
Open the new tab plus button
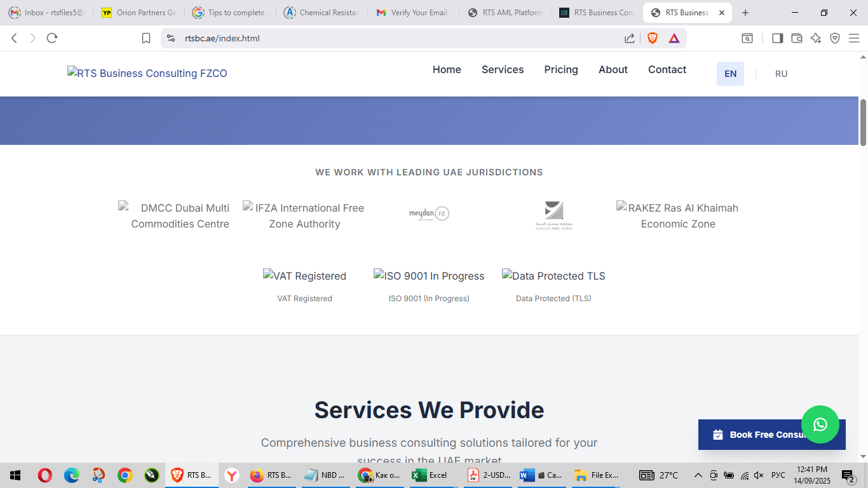pyautogui.click(x=745, y=13)
